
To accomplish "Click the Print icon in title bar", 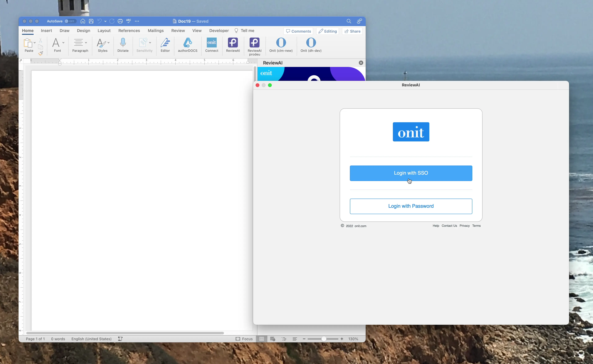I will tap(120, 21).
